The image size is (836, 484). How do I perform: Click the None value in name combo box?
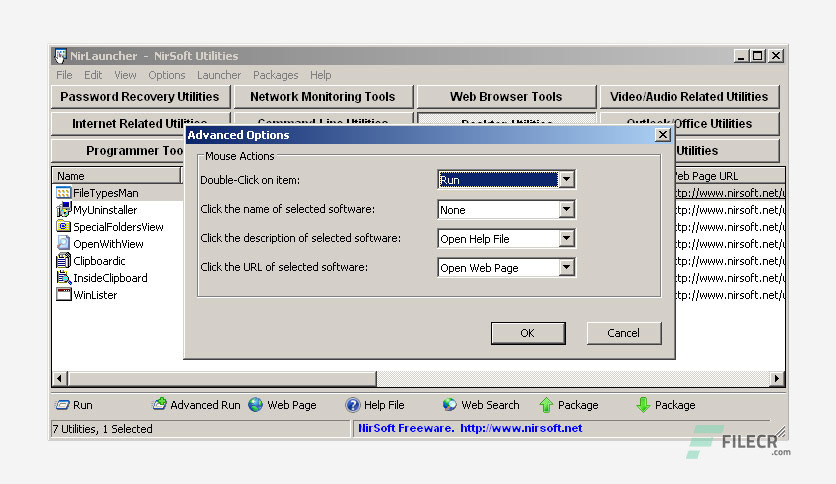coord(453,210)
